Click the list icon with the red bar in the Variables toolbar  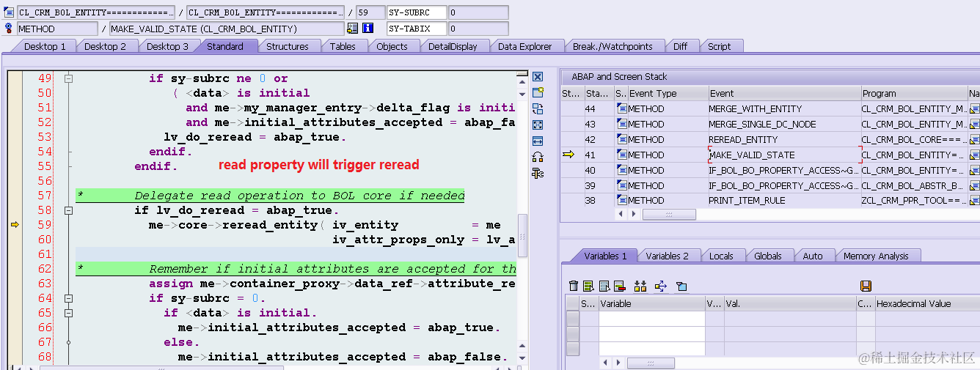[619, 286]
